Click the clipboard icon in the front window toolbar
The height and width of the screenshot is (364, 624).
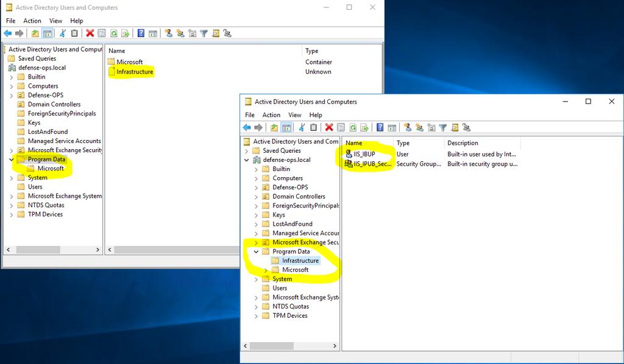tap(314, 128)
